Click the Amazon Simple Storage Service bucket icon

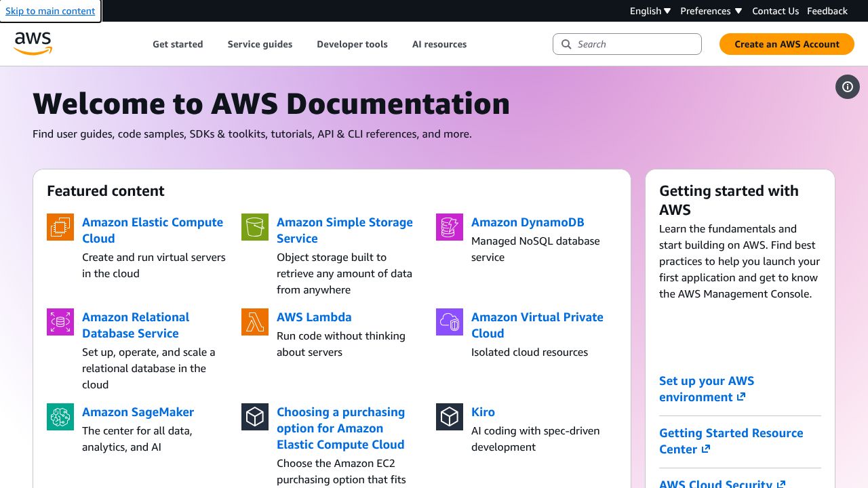coord(255,227)
